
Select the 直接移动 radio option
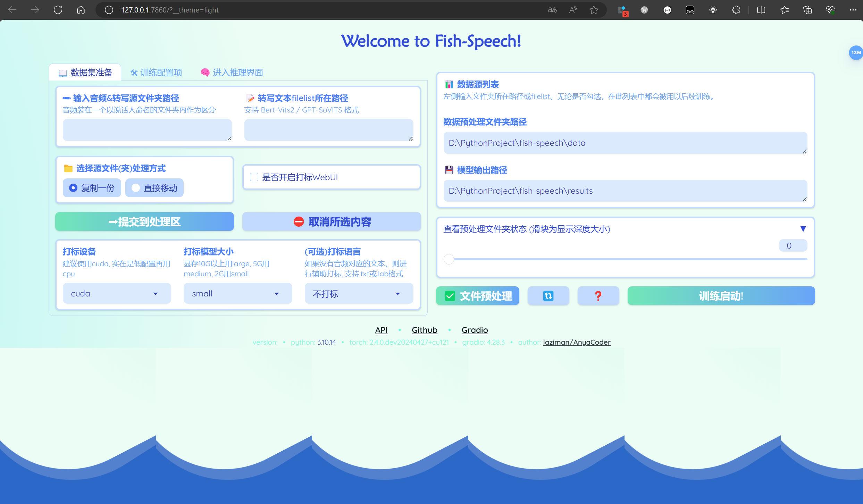(x=136, y=188)
